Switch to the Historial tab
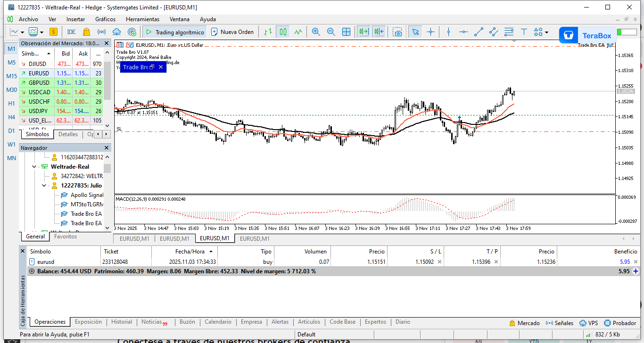644x343 pixels. (121, 322)
